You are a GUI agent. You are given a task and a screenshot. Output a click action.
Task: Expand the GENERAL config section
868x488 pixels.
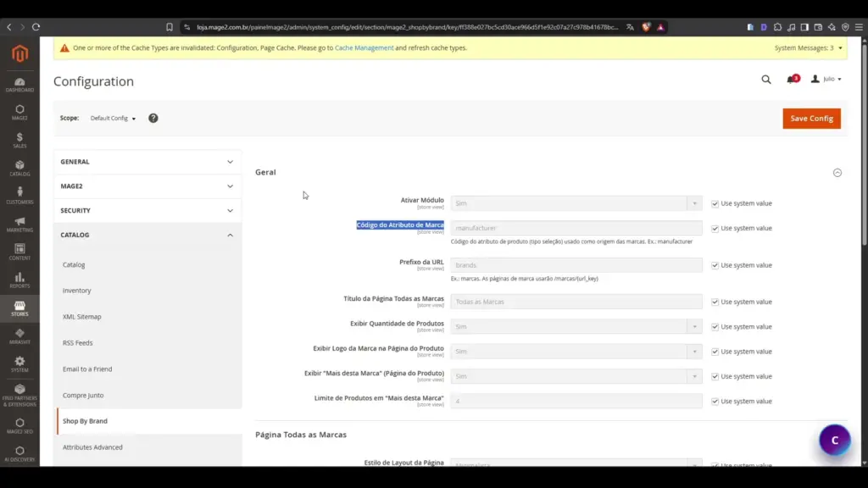(x=147, y=162)
